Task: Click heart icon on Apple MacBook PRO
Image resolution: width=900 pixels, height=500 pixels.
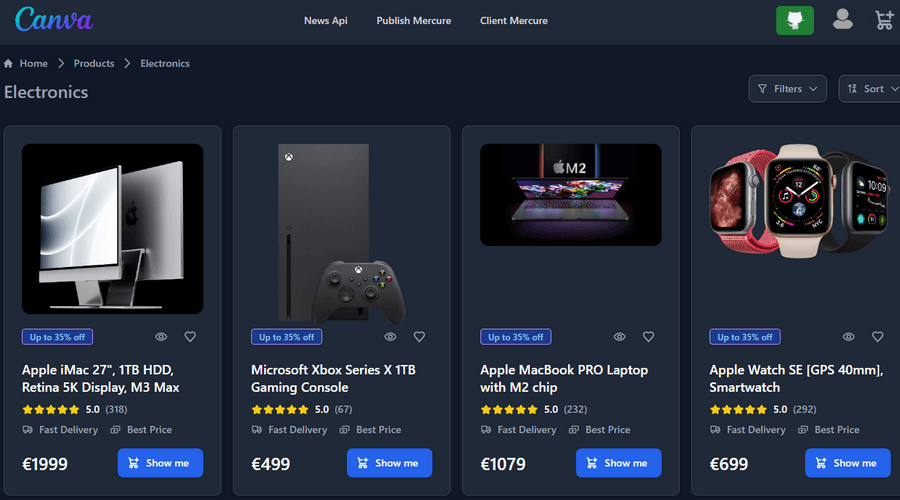Action: click(x=648, y=337)
